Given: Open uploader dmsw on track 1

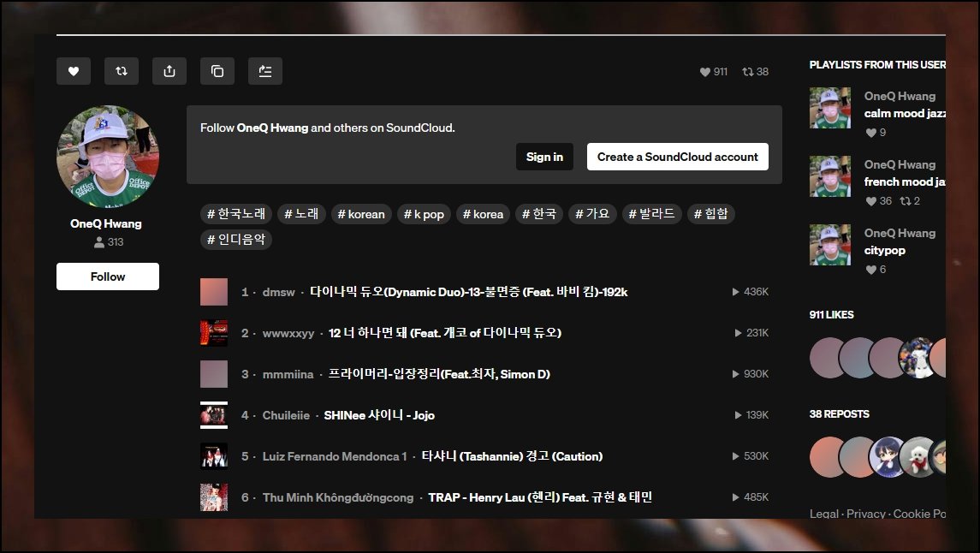Looking at the screenshot, I should coord(279,292).
